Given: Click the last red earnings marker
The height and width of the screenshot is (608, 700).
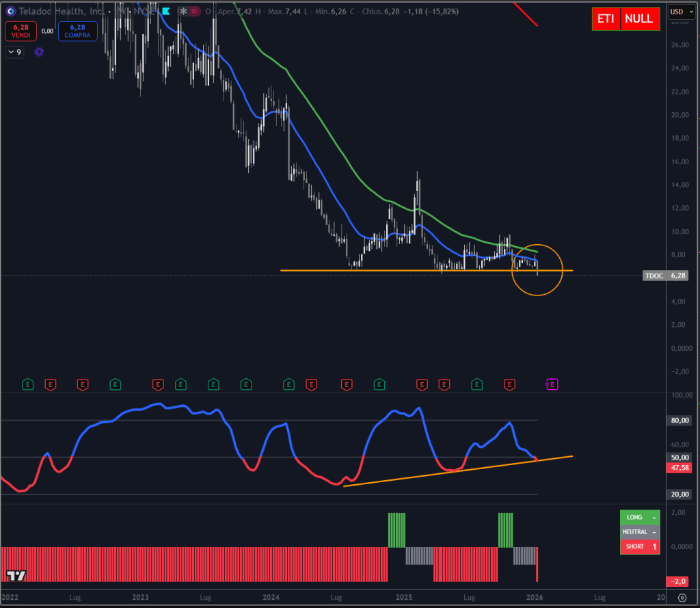Looking at the screenshot, I should coord(509,384).
